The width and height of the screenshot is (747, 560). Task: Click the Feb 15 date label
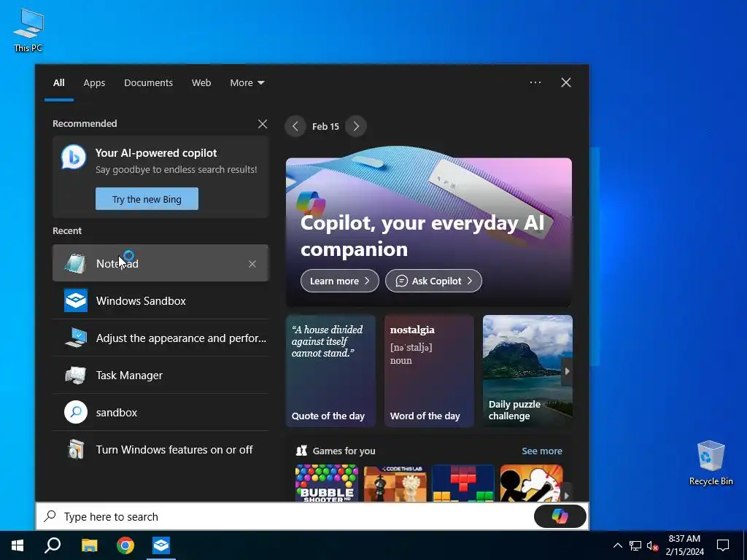click(326, 126)
